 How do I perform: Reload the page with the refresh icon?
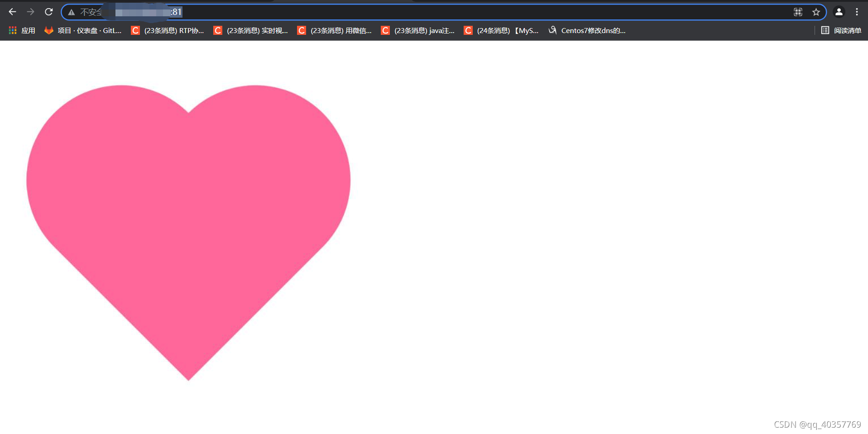[49, 12]
